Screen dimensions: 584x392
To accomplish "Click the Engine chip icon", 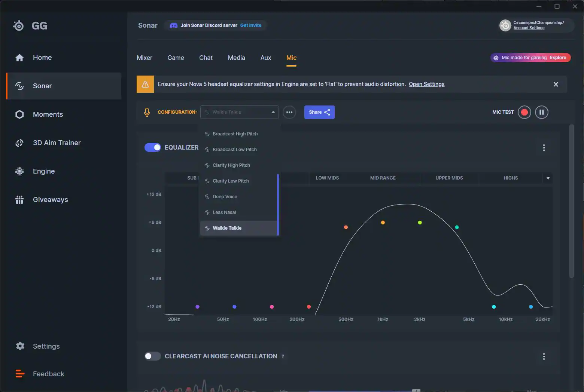I will click(19, 171).
